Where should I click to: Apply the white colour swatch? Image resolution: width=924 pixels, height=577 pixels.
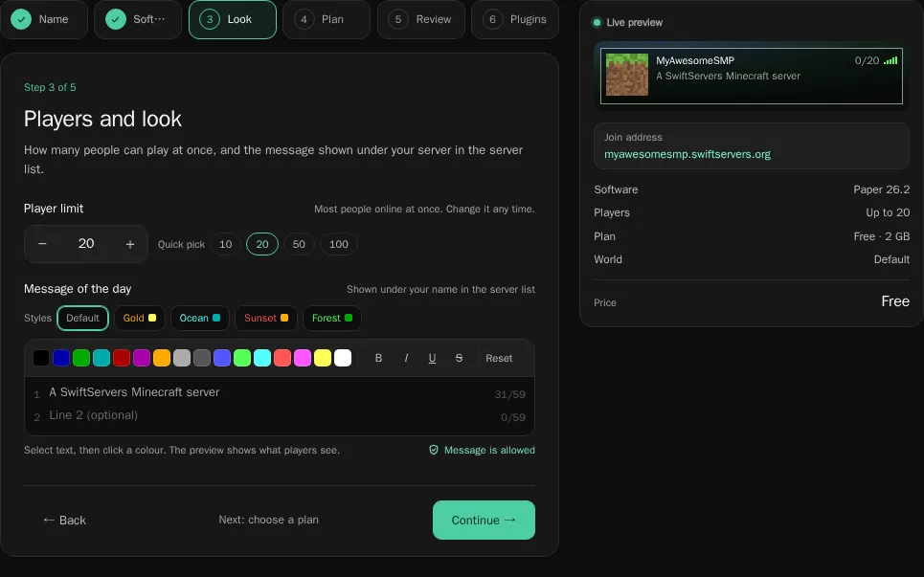coord(343,358)
